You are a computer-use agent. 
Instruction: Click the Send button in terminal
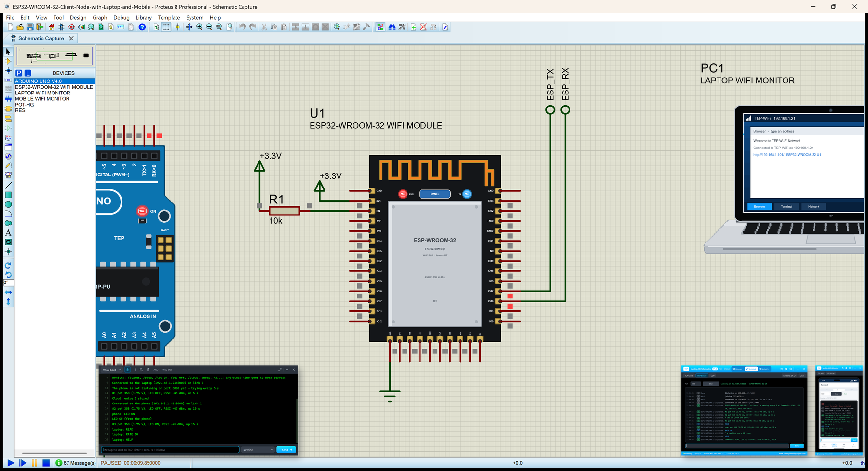[x=286, y=450]
